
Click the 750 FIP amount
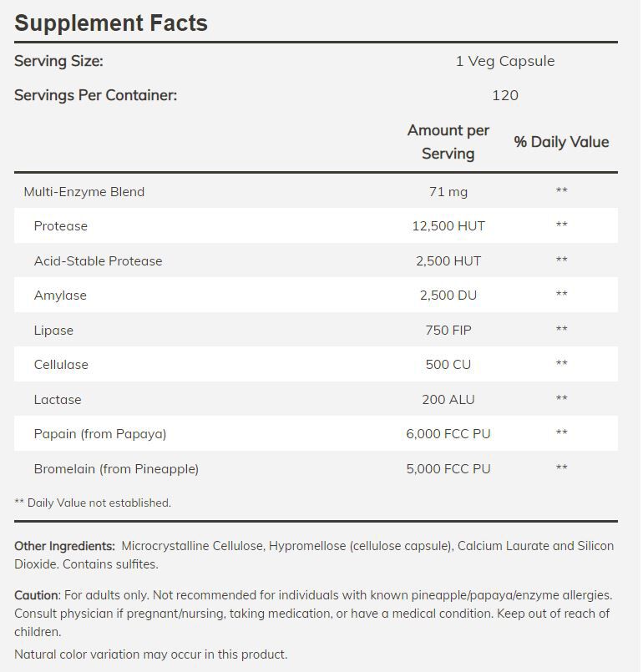point(448,331)
